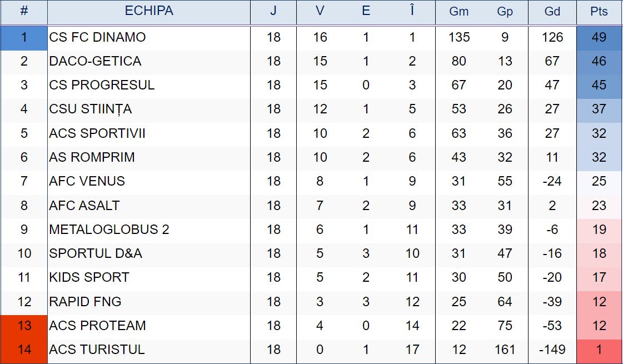Click the Gp goals-conceded header
This screenshot has height=364, width=623.
coord(505,12)
